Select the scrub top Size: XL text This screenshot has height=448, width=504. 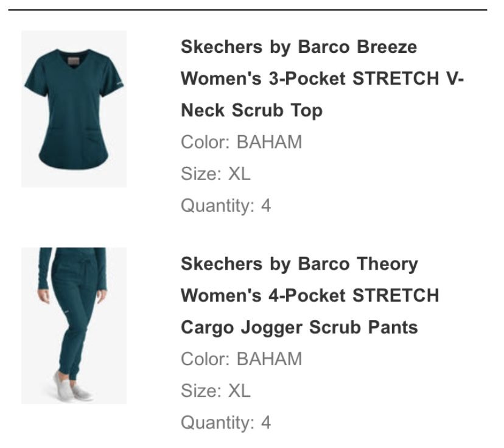[215, 174]
